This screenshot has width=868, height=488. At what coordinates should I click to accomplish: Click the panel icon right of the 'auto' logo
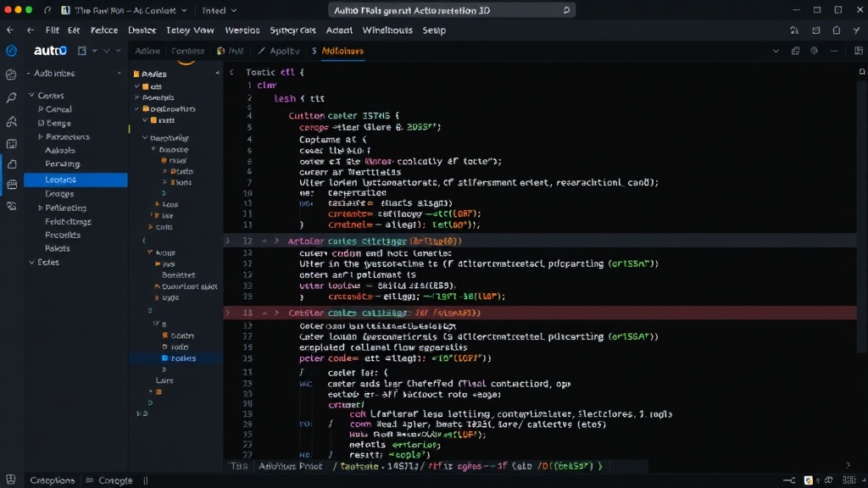(x=82, y=51)
